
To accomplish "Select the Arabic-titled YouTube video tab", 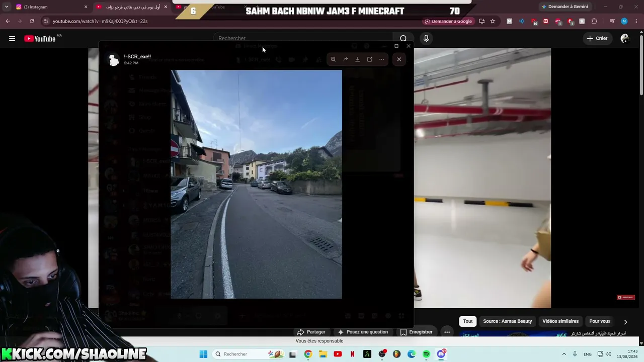I will [x=132, y=7].
